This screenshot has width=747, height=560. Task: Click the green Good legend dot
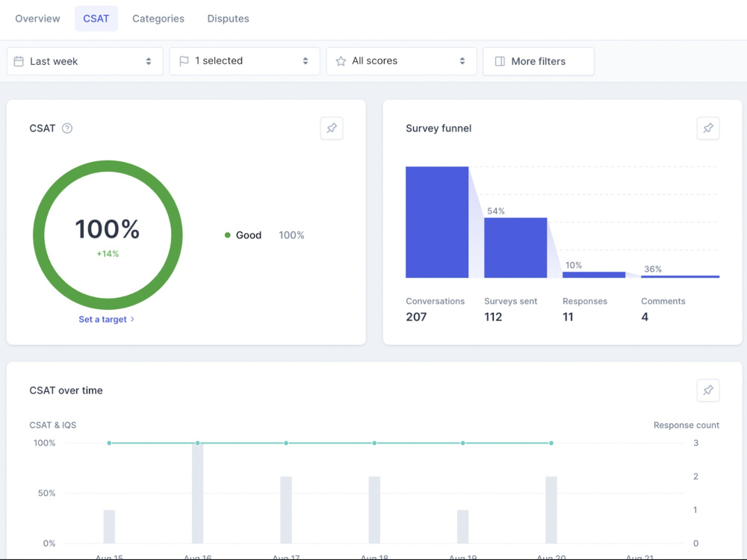227,234
